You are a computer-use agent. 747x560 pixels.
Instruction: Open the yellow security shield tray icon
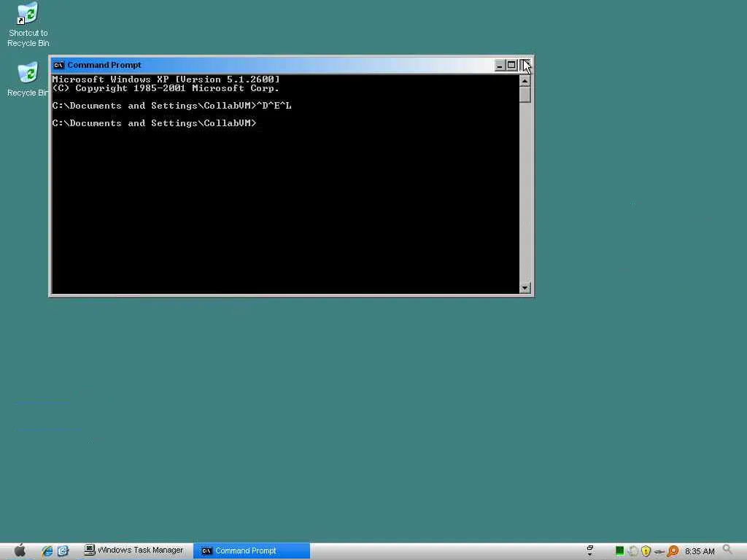click(x=646, y=551)
